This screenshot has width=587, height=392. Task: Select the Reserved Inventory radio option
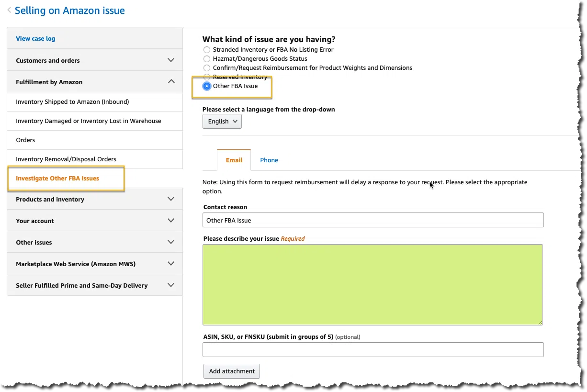click(207, 77)
